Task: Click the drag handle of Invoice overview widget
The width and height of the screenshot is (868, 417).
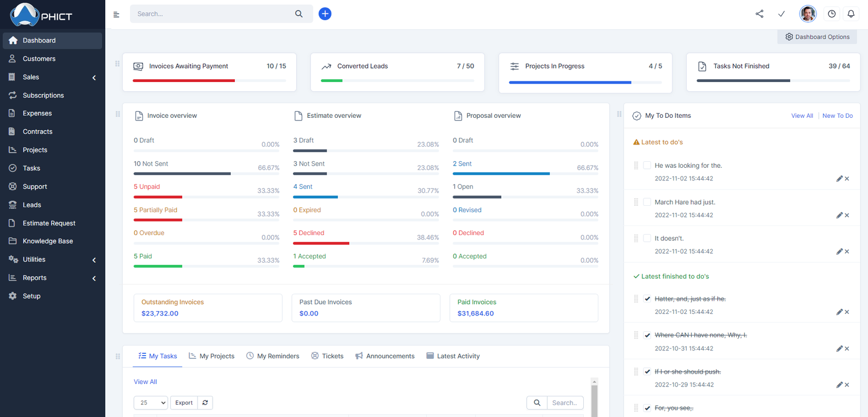Action: coord(118,114)
